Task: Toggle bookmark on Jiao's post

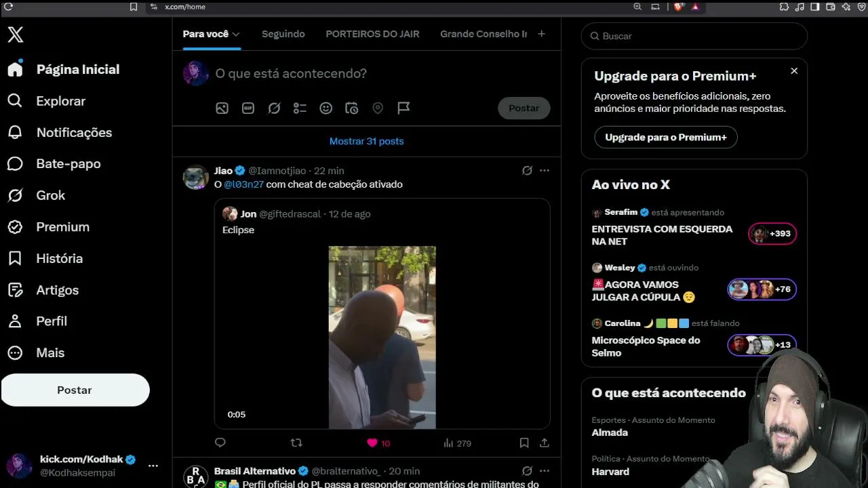Action: [524, 443]
